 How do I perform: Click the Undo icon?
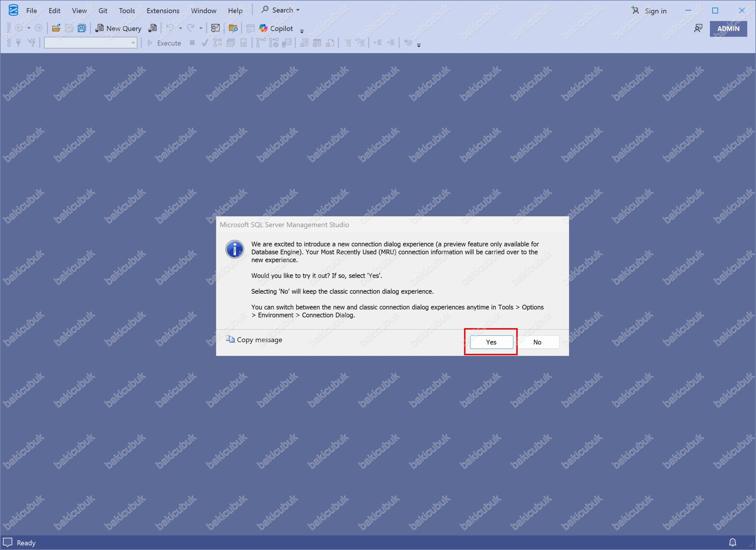tap(170, 28)
